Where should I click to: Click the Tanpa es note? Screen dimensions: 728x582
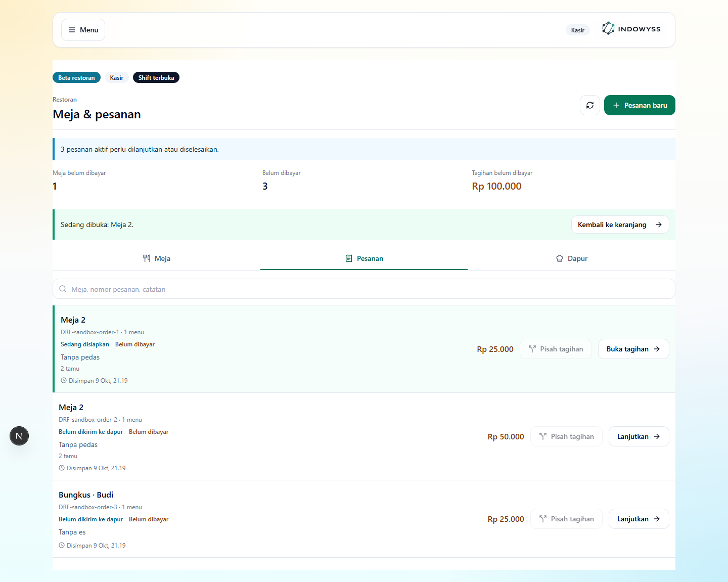tap(72, 532)
